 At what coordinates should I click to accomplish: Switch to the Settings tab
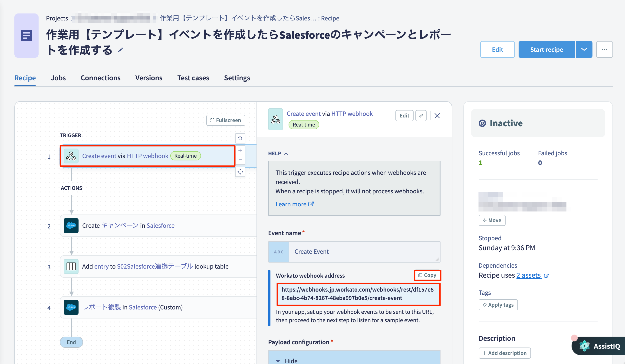point(237,78)
